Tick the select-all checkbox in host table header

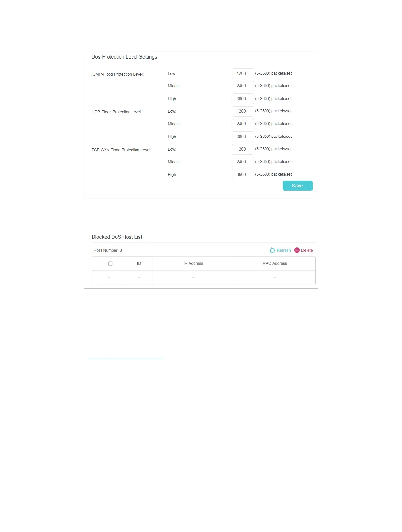(110, 264)
